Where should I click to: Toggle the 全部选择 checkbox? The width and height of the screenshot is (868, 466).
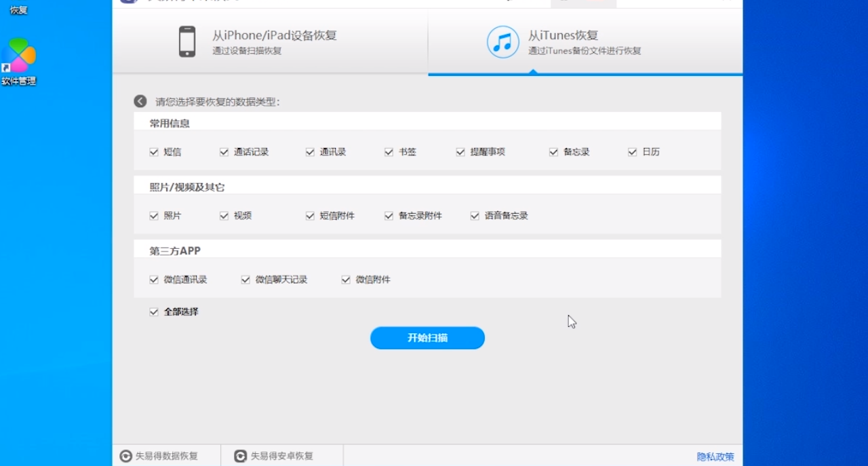click(154, 312)
